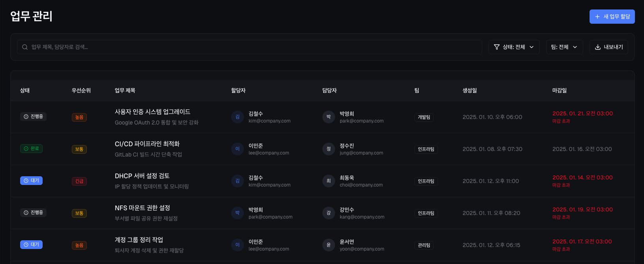Click the funnel filter icon
This screenshot has height=264, width=644.
[497, 47]
